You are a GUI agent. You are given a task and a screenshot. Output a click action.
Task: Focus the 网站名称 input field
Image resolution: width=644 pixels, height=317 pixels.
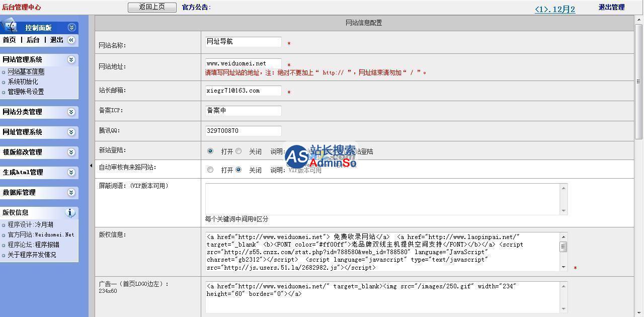click(244, 42)
